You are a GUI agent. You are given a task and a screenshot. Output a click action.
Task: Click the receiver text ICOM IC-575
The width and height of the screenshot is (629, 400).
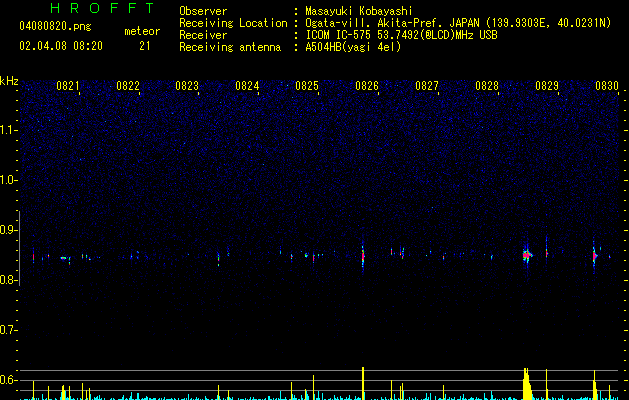(x=340, y=35)
